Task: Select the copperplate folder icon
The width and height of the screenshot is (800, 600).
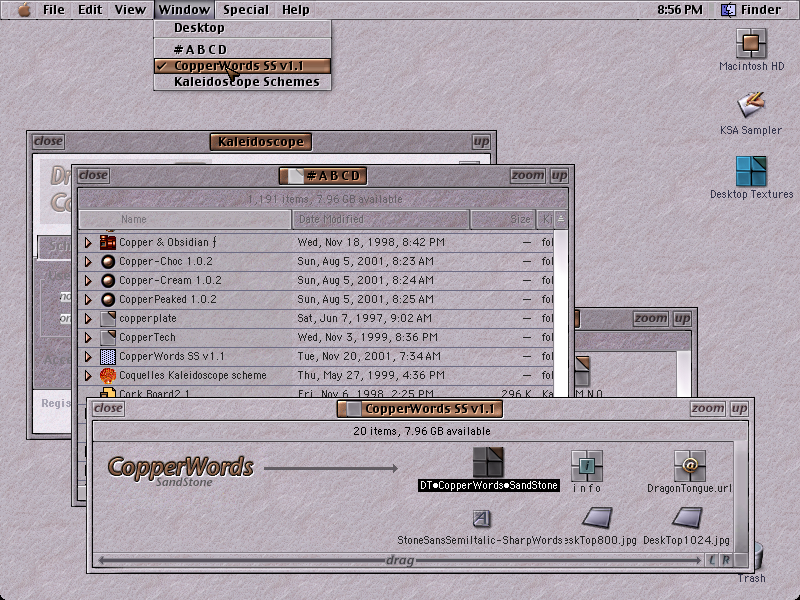Action: point(108,318)
